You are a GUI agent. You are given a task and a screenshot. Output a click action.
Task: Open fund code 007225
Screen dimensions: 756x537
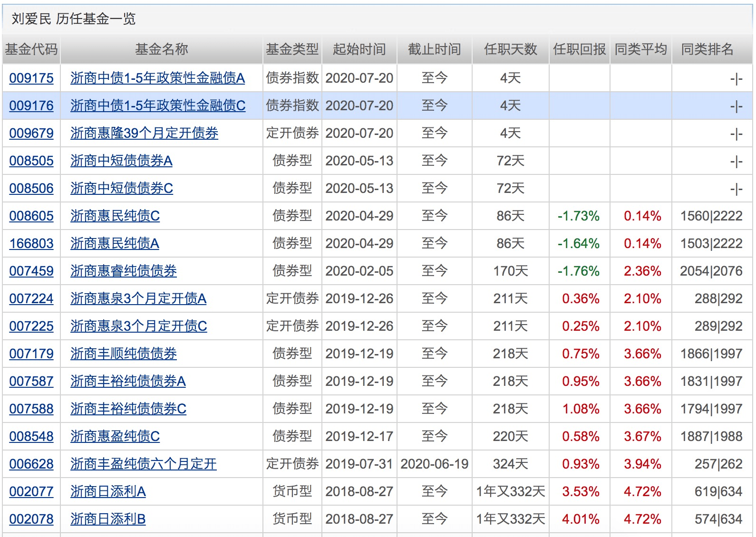coord(31,326)
